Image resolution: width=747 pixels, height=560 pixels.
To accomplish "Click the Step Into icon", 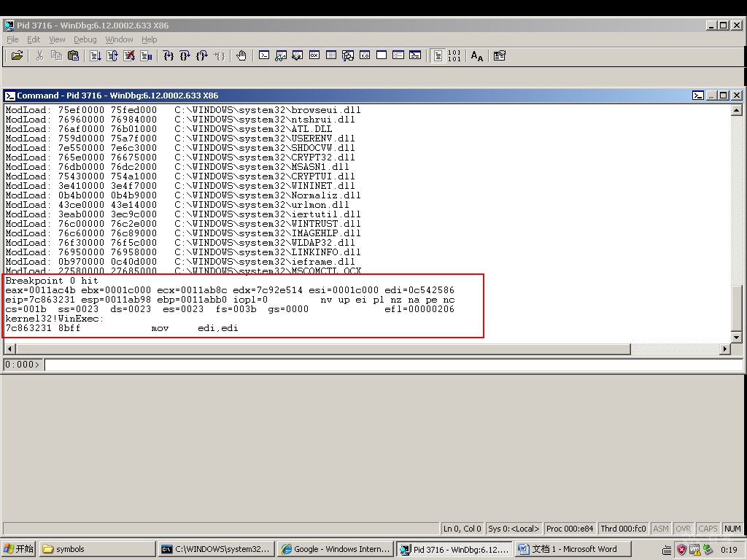I will point(169,55).
